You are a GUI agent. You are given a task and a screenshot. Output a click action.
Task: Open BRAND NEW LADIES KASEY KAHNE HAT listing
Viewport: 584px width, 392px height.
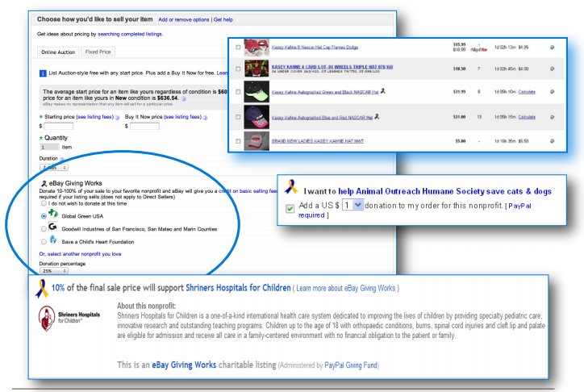point(317,141)
